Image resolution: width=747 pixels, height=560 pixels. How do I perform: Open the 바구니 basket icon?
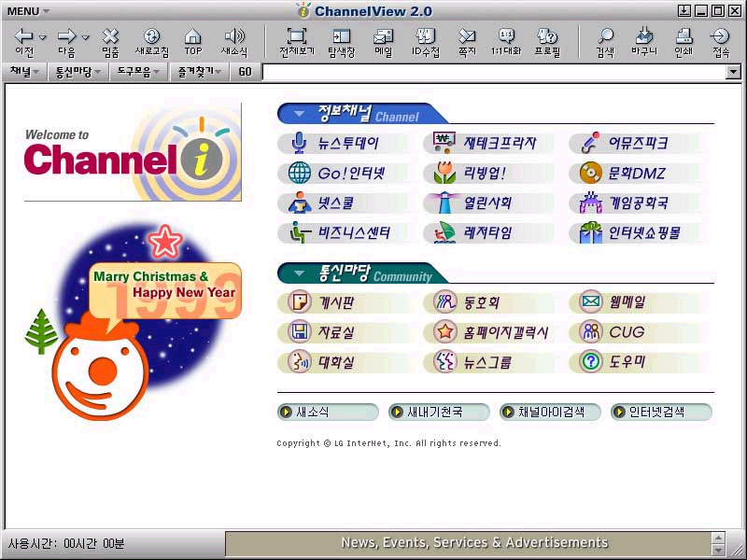point(644,35)
